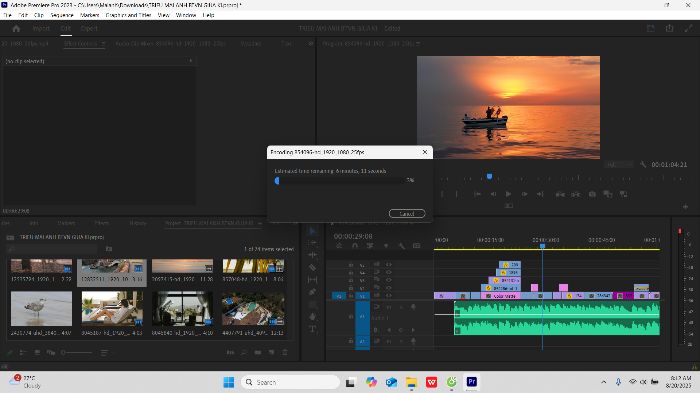Click the Extract button in Program monitor

pos(576,194)
